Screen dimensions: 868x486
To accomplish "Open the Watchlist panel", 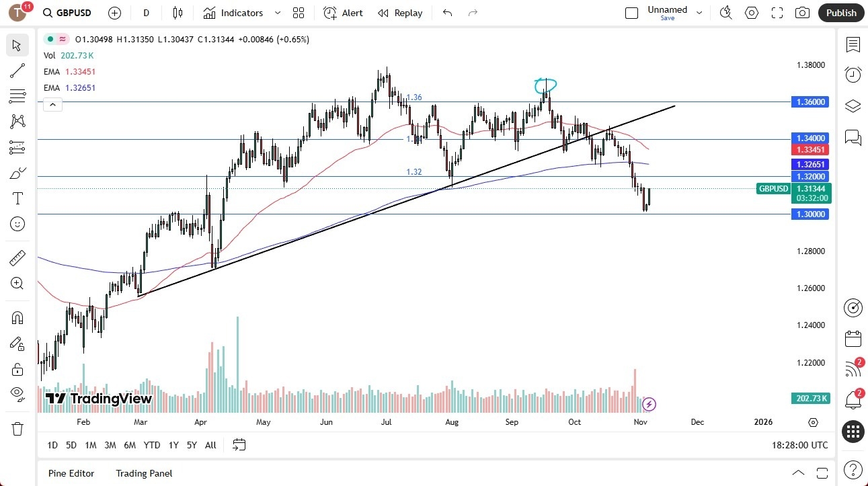I will pos(853,45).
